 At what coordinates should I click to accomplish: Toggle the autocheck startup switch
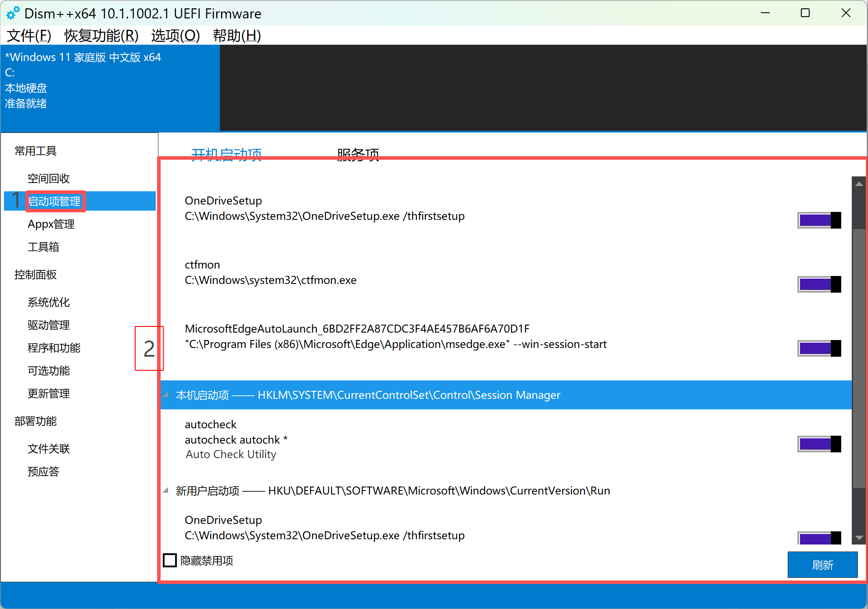click(x=819, y=444)
